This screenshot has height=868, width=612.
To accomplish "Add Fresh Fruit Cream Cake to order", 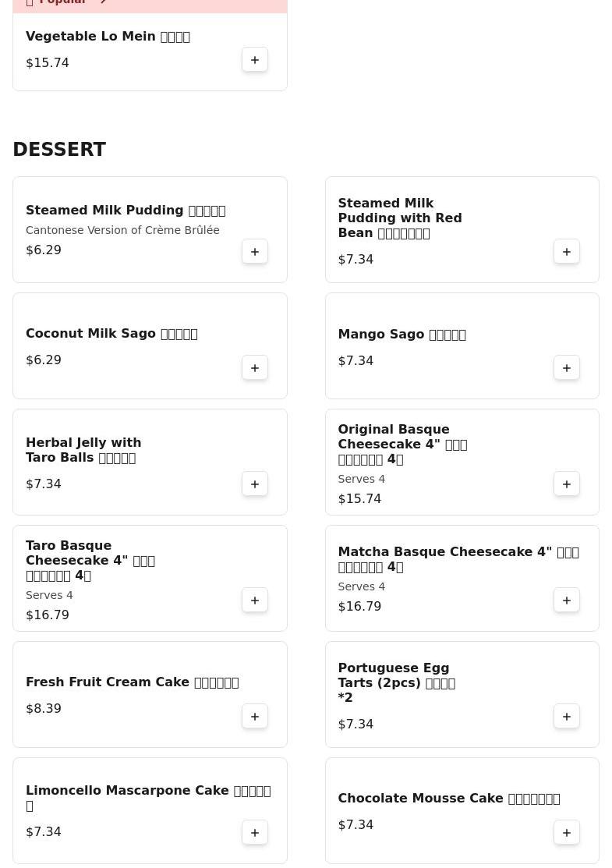I will [x=255, y=717].
